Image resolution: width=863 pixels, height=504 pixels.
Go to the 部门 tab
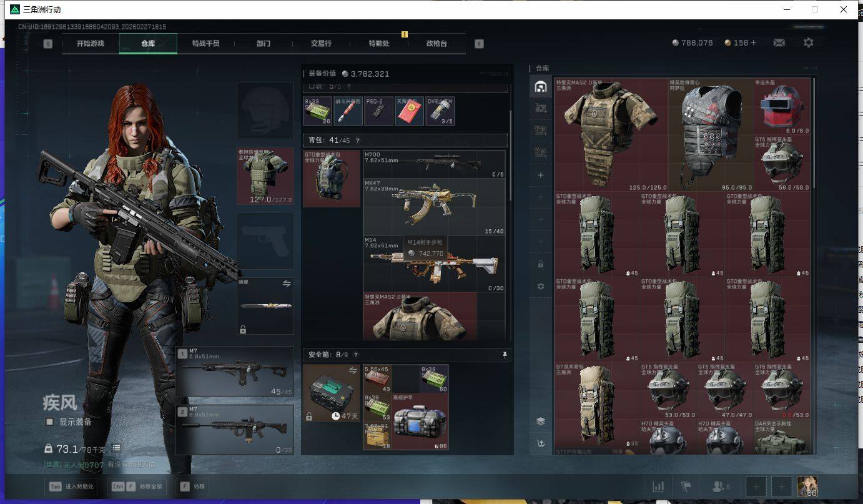click(264, 44)
